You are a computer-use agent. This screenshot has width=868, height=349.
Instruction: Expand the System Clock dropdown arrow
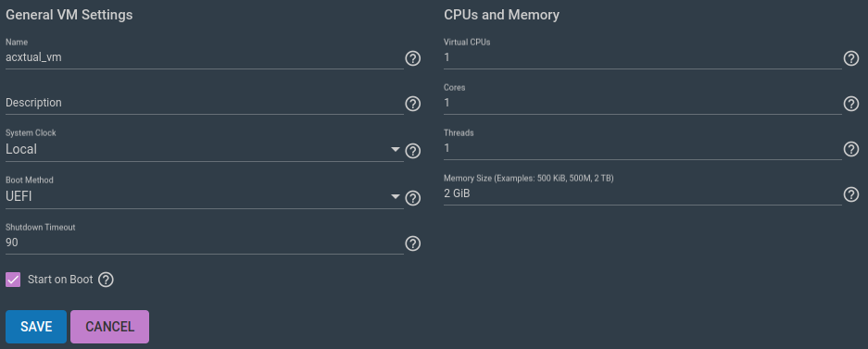396,149
